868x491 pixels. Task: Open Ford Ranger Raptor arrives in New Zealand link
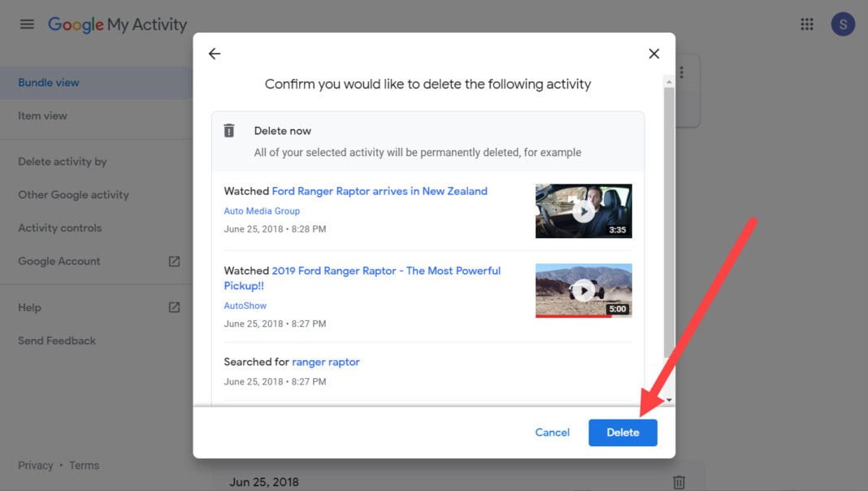tap(380, 191)
